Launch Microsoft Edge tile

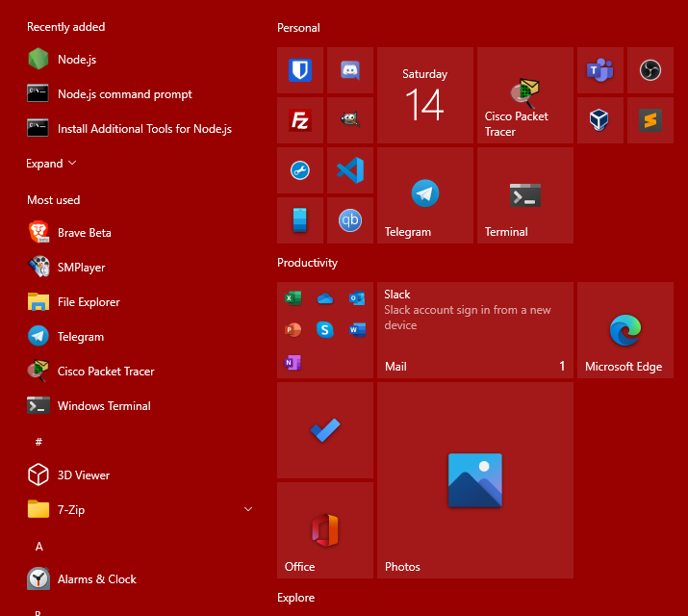click(x=625, y=330)
